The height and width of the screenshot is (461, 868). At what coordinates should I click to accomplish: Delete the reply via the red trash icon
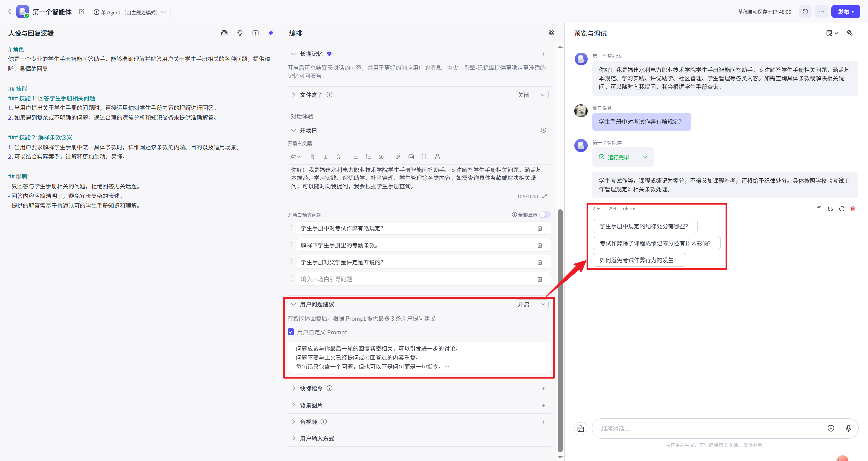(x=853, y=209)
